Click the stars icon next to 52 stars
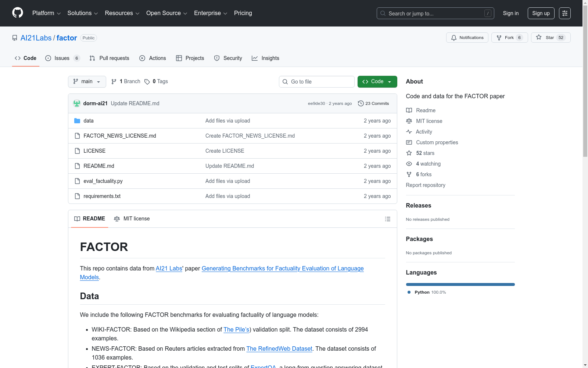This screenshot has width=588, height=368. point(409,153)
